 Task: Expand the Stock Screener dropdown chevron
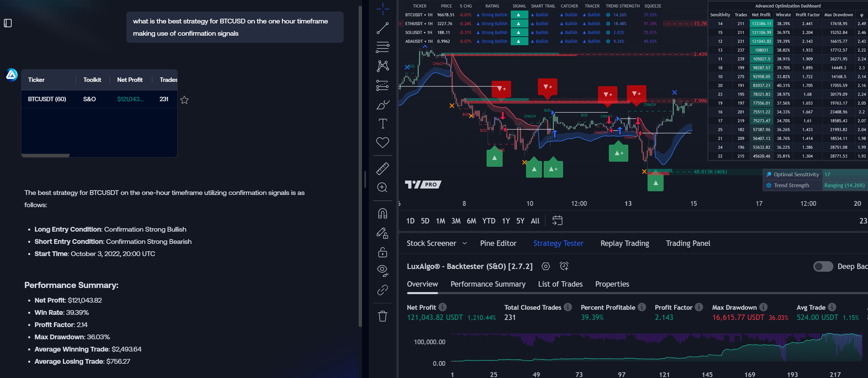coord(465,243)
